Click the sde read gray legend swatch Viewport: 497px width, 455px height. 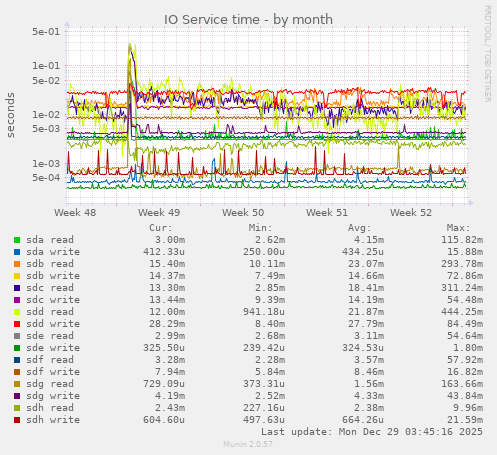(x=17, y=336)
